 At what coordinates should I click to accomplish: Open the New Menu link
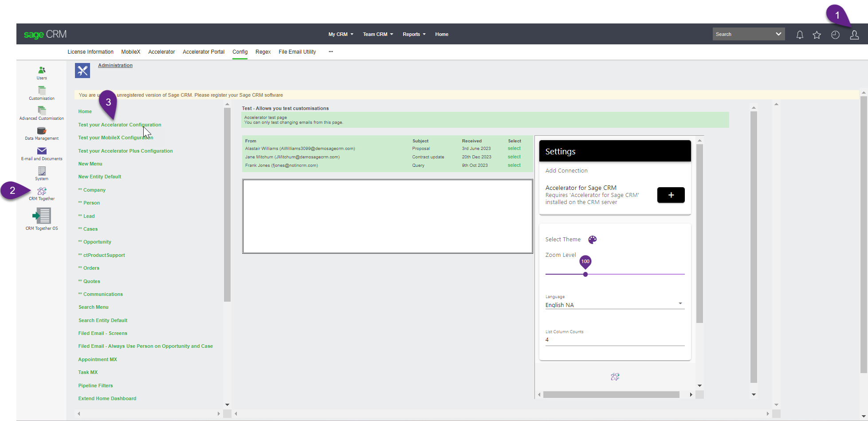[x=90, y=164]
